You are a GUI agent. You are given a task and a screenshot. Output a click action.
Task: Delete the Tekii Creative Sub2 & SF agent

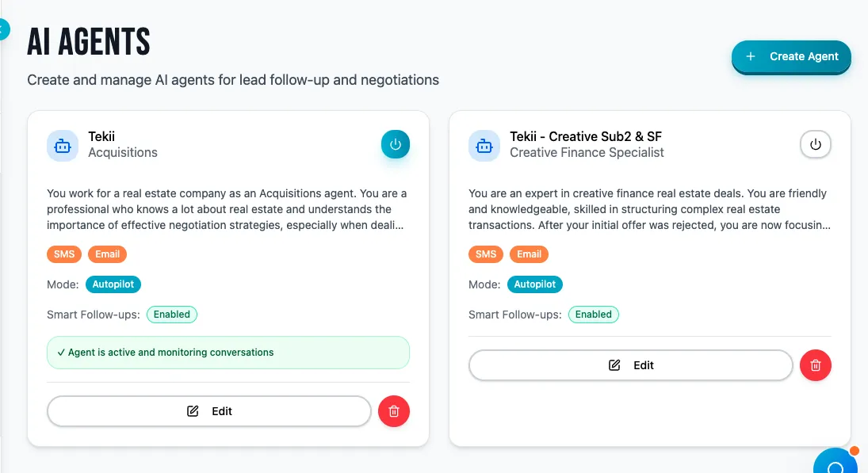click(x=816, y=365)
